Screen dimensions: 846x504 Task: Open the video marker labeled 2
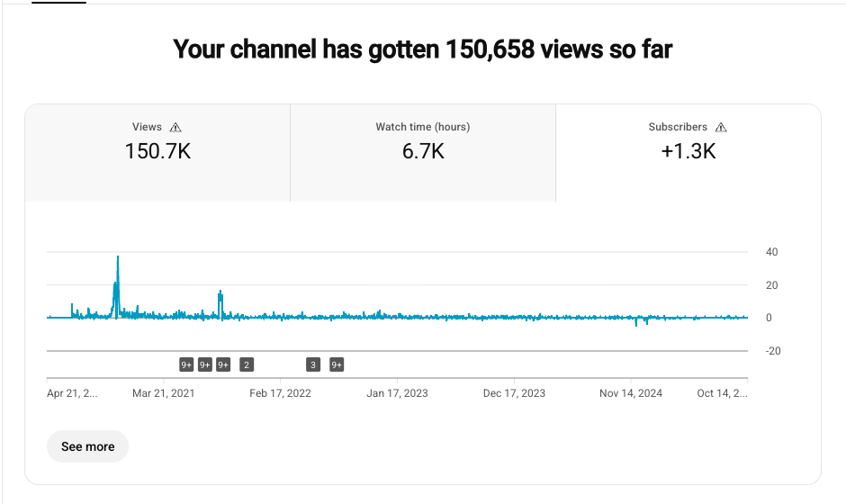(247, 364)
